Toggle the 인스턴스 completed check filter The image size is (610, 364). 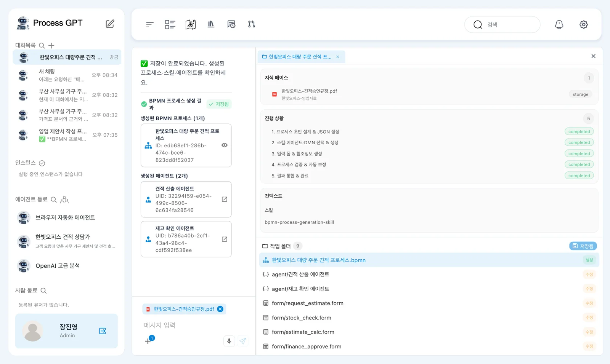[42, 163]
